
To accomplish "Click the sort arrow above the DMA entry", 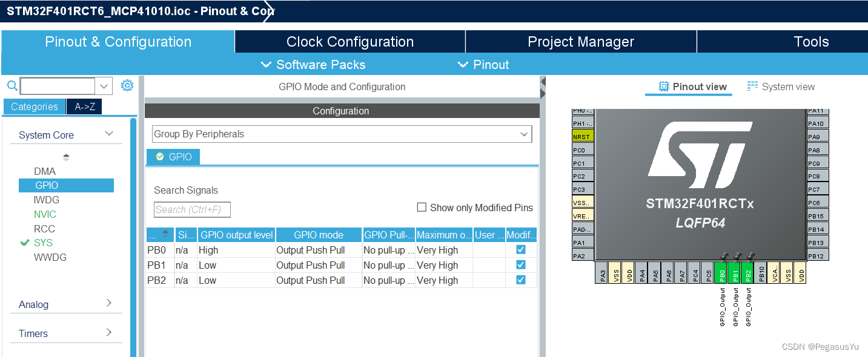I will pos(66,157).
